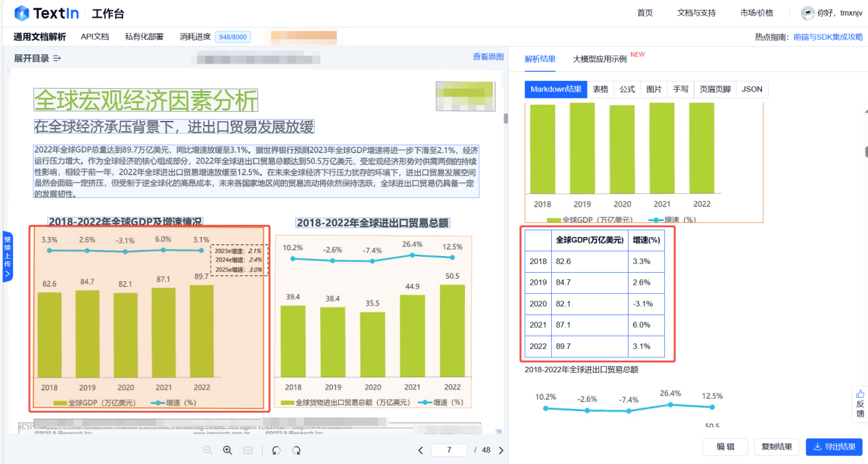The width and height of the screenshot is (868, 464).
Task: Switch to the JSON result tab
Action: click(x=752, y=89)
